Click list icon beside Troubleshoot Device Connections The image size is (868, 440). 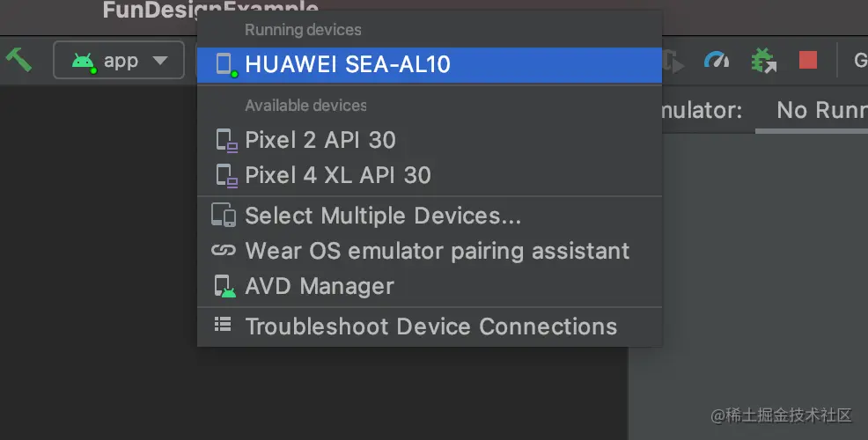click(223, 325)
